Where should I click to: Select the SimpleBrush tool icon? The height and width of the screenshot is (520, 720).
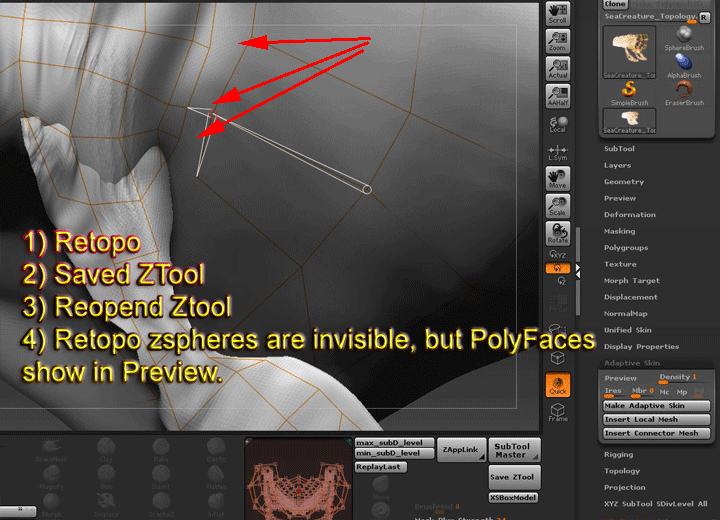tap(630, 94)
